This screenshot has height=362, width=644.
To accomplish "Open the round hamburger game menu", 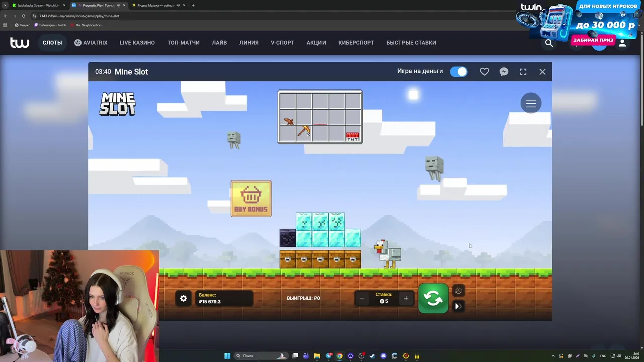I will coord(531,103).
